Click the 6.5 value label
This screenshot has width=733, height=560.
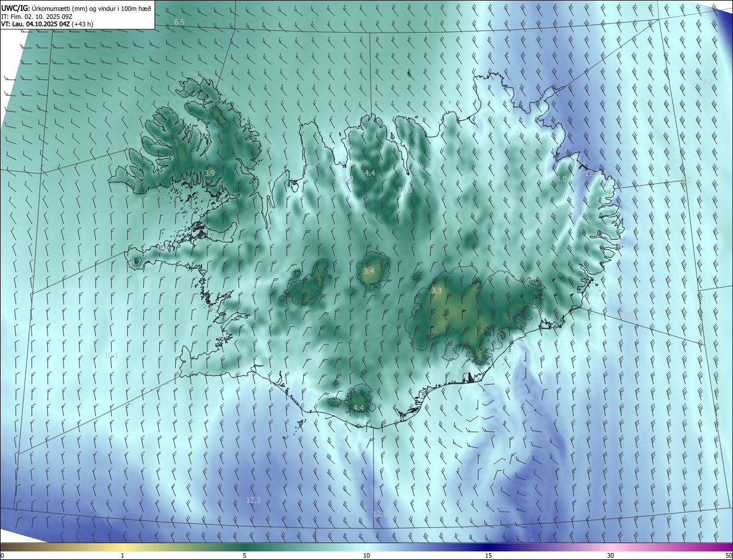179,22
